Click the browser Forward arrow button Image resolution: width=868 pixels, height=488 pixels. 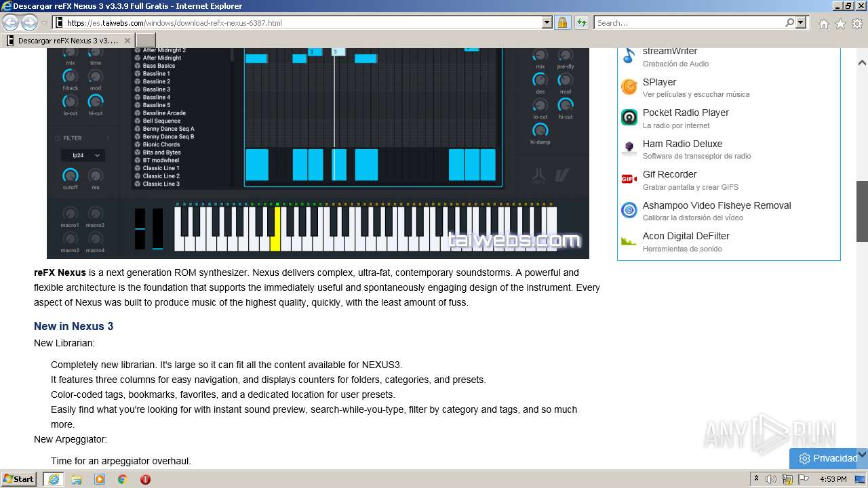[29, 22]
